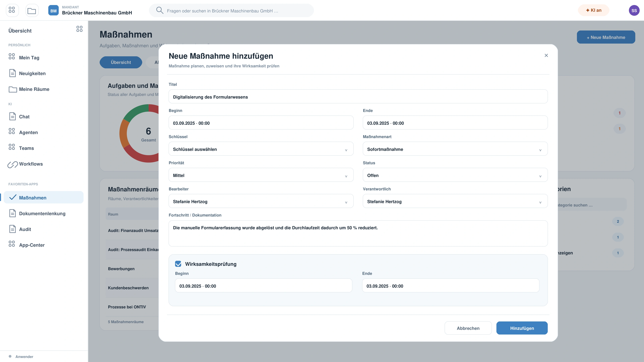This screenshot has width=644, height=362.
Task: Open Dokumentenlenkung in sidebar
Action: 44,214
